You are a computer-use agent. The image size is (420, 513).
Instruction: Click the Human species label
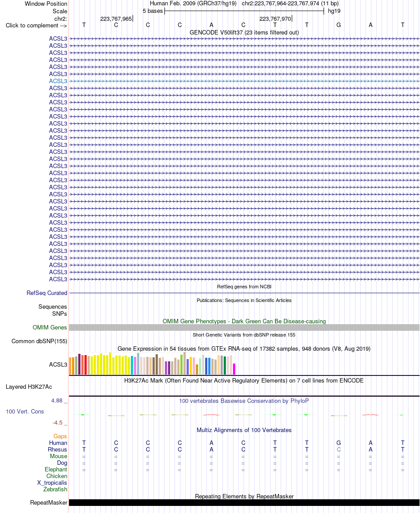(58, 443)
